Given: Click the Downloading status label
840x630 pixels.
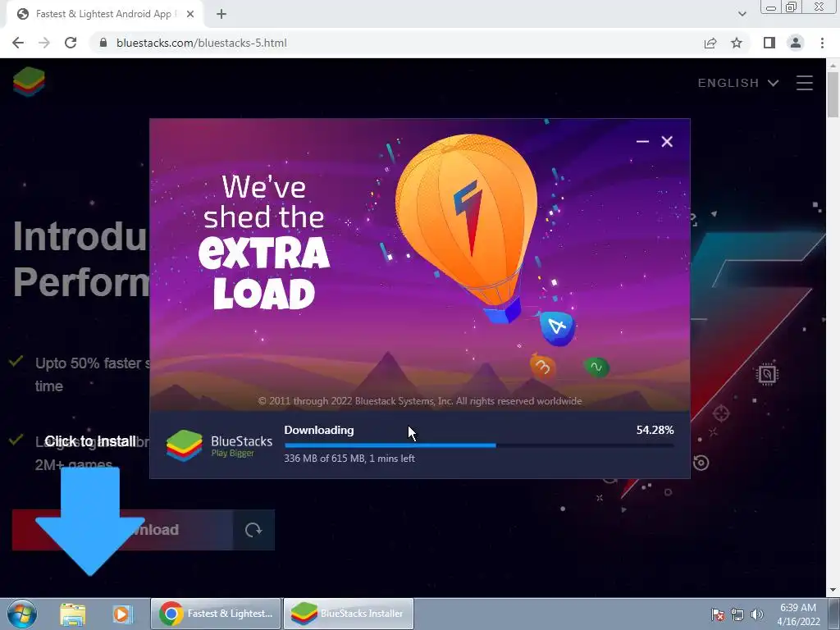Looking at the screenshot, I should click(319, 430).
